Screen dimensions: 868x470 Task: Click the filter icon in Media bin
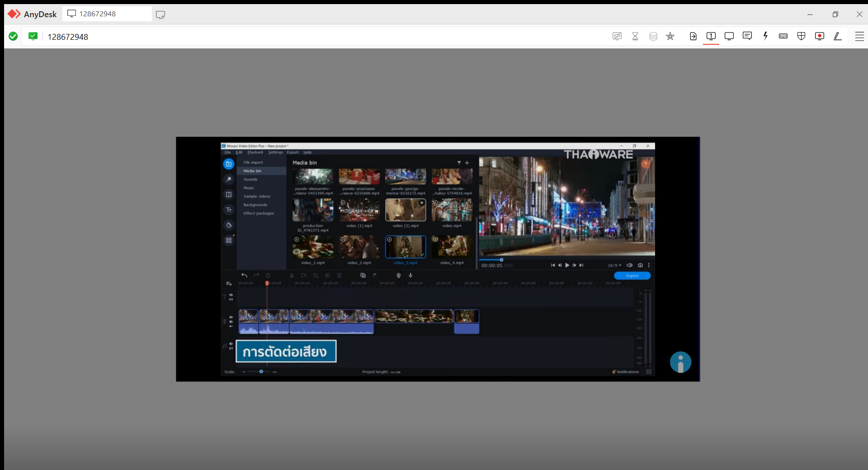(x=459, y=163)
